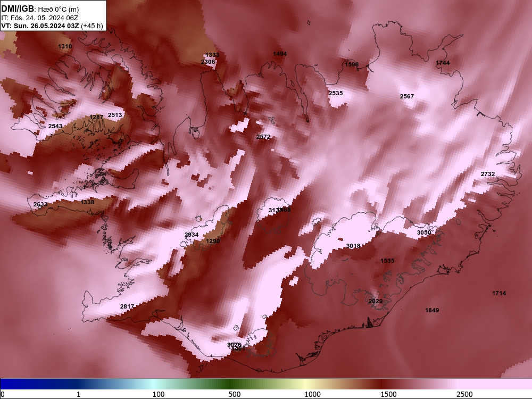Click the 3018 label on glacier

tap(353, 246)
